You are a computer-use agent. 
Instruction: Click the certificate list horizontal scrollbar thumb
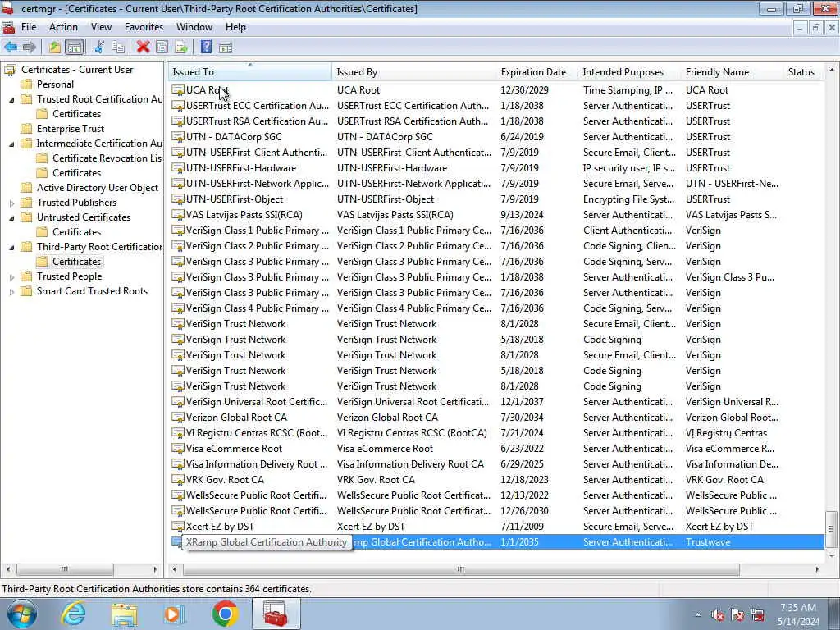coord(461,569)
